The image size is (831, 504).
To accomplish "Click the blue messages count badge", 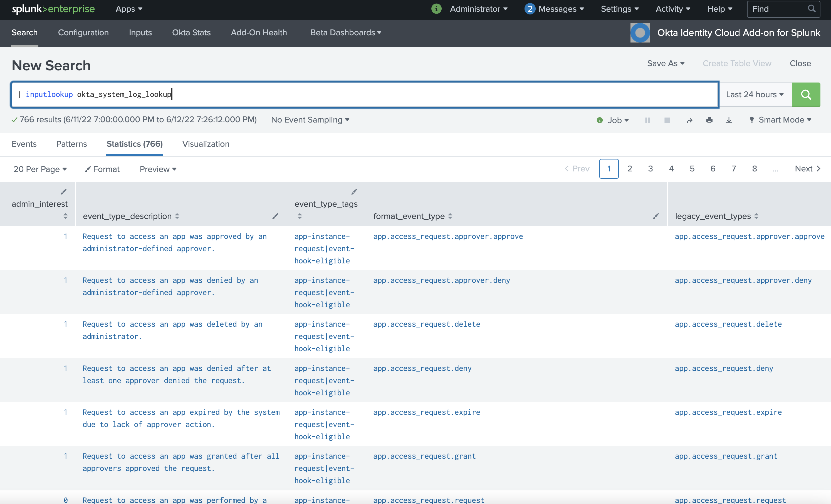I will tap(530, 9).
